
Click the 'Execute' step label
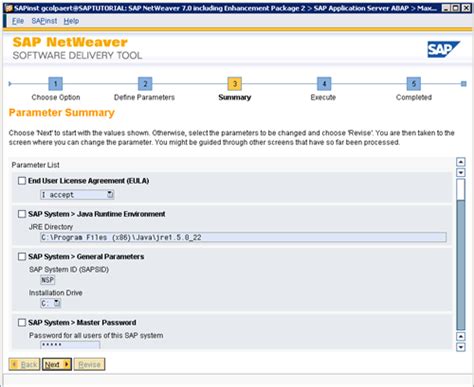click(x=323, y=97)
